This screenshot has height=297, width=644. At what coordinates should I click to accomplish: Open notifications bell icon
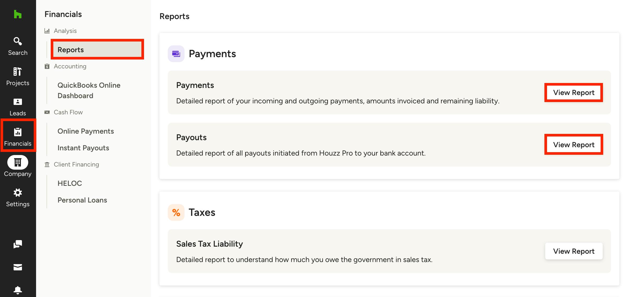18,290
